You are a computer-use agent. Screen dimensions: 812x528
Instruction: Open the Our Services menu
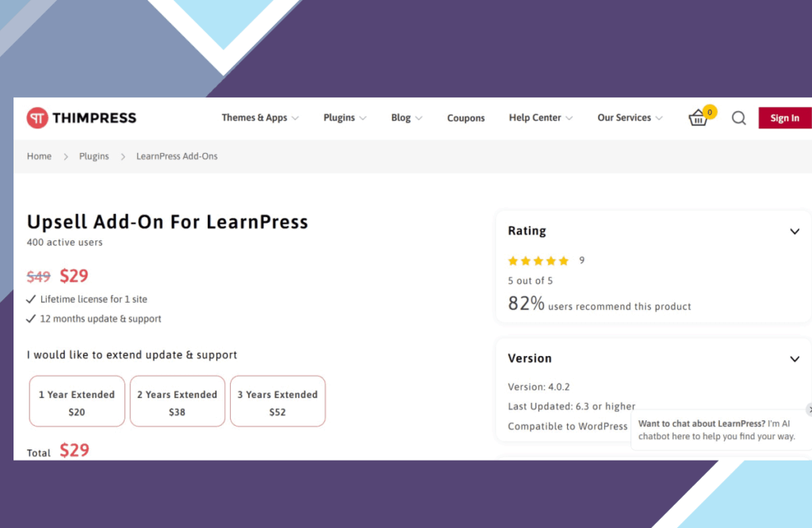point(630,118)
